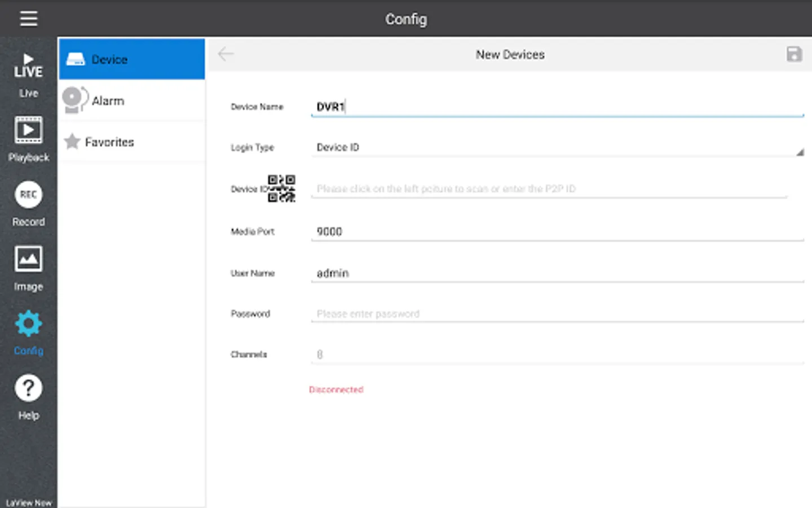
Task: Open the Help section
Action: coord(28,397)
